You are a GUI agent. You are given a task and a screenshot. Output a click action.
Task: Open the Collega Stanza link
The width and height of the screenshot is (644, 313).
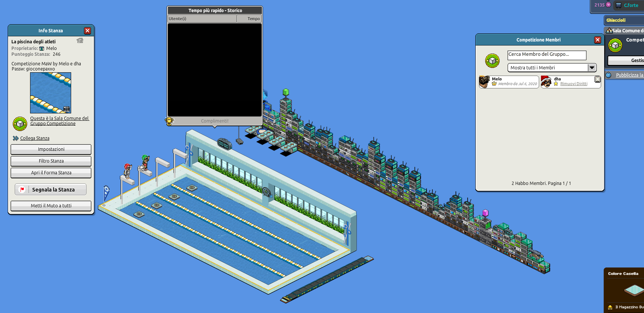pyautogui.click(x=35, y=138)
